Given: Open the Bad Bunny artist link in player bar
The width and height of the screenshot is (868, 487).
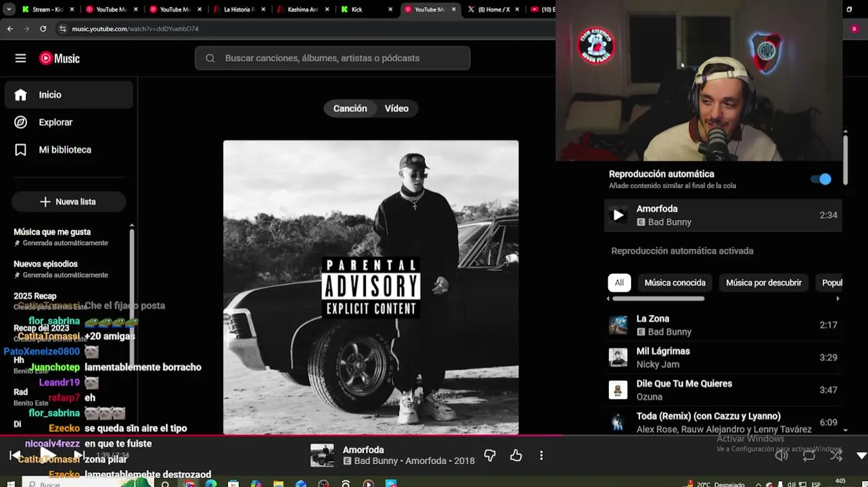Looking at the screenshot, I should pyautogui.click(x=377, y=461).
